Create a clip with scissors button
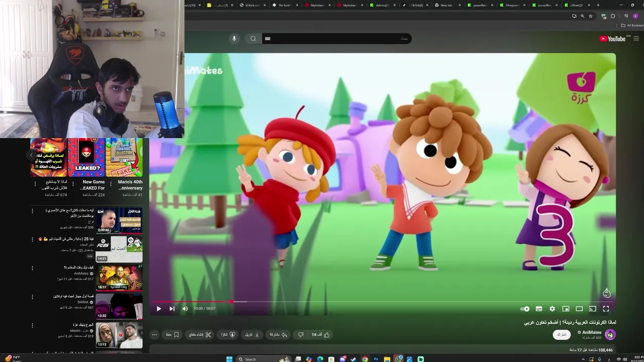 click(x=200, y=335)
